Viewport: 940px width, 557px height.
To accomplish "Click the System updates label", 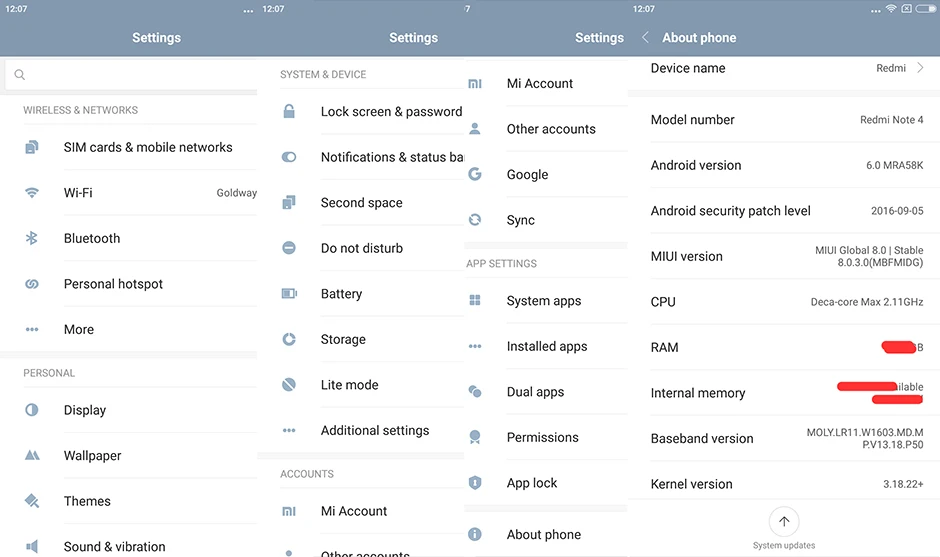I will (x=784, y=545).
